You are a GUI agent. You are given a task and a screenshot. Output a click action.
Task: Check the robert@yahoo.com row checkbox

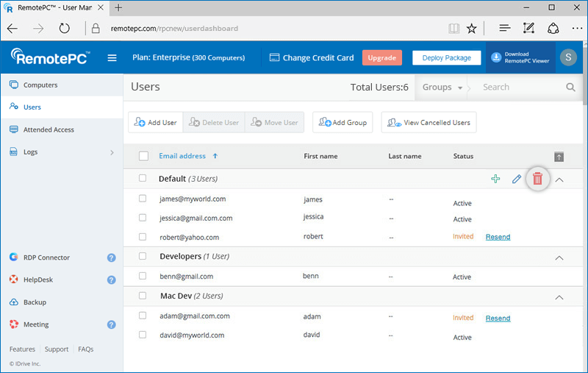coord(143,237)
